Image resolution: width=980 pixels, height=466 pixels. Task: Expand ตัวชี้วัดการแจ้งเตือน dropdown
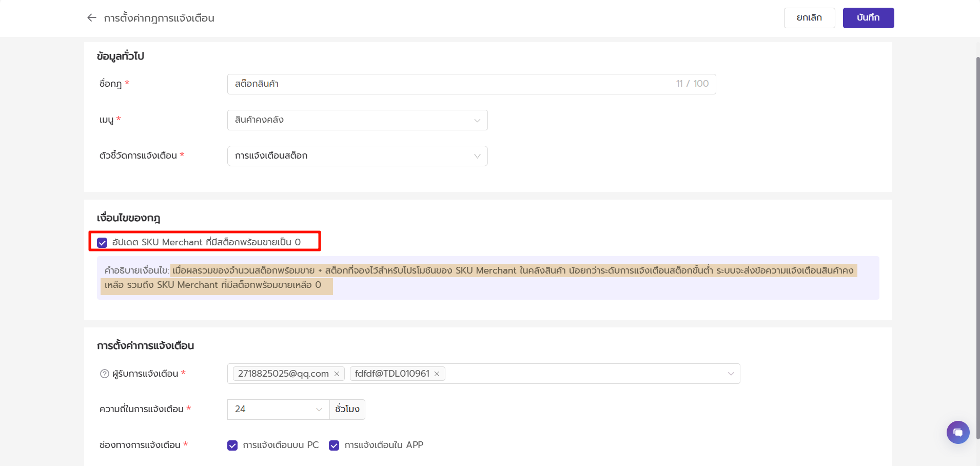[x=357, y=156]
